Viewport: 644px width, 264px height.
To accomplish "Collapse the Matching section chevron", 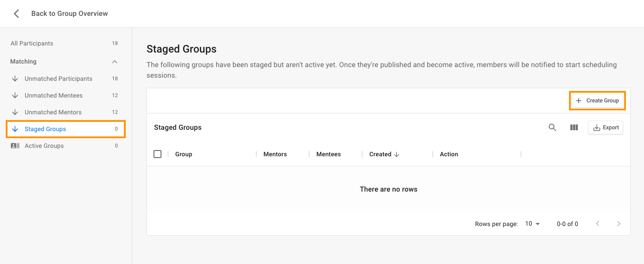I will pyautogui.click(x=115, y=62).
